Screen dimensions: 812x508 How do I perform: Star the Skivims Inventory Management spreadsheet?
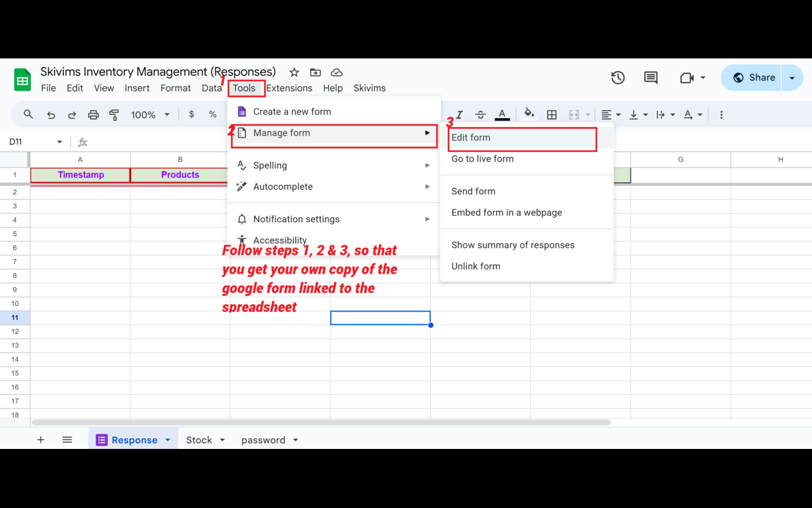(294, 72)
